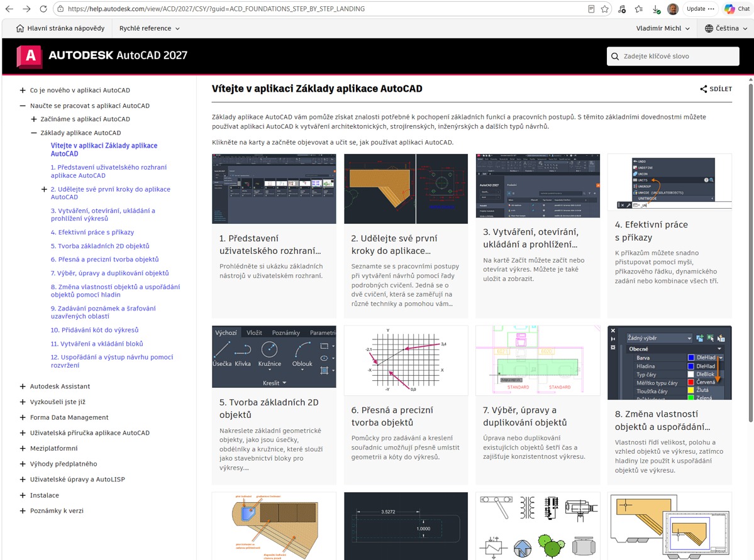Screen dimensions: 754x560
Task: Open the reader view icon in address bar
Action: coord(591,9)
